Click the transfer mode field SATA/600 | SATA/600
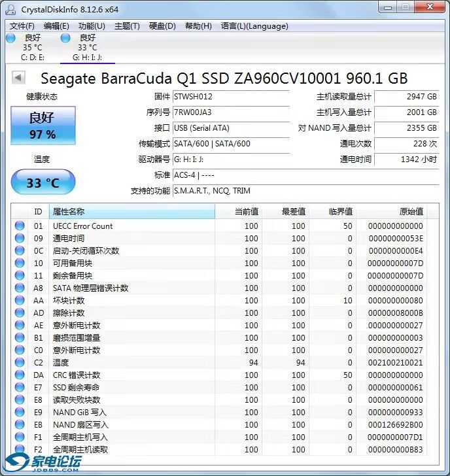Screen dimensions: 450x476 click(231, 144)
